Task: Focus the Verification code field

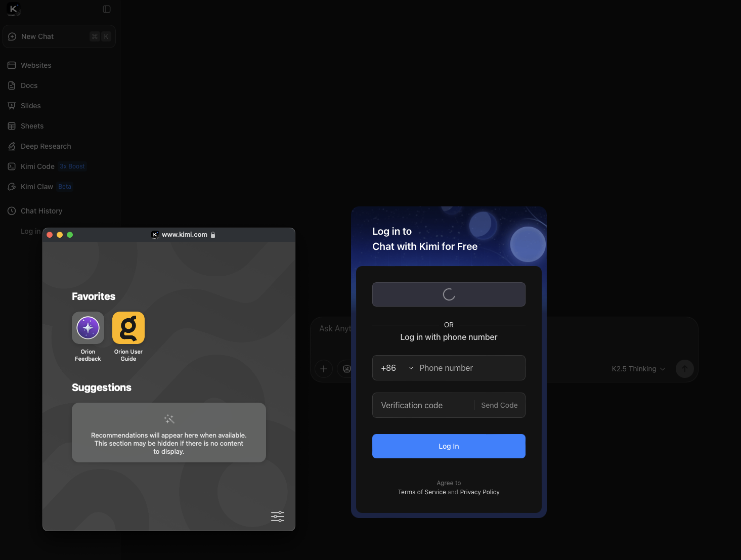Action: coord(423,405)
